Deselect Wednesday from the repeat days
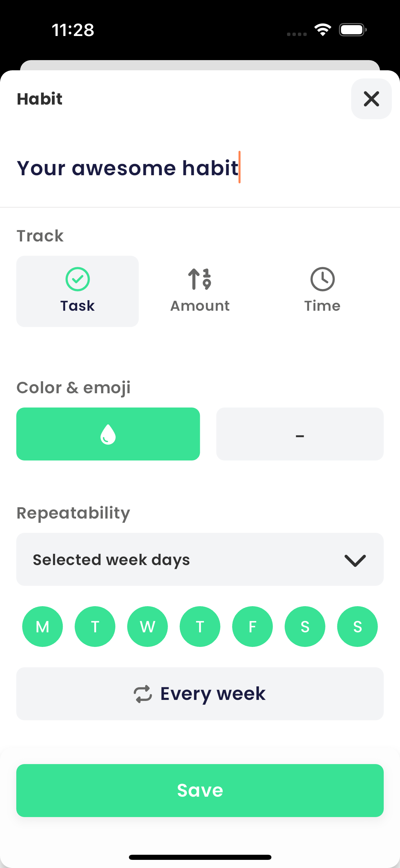 click(x=147, y=626)
